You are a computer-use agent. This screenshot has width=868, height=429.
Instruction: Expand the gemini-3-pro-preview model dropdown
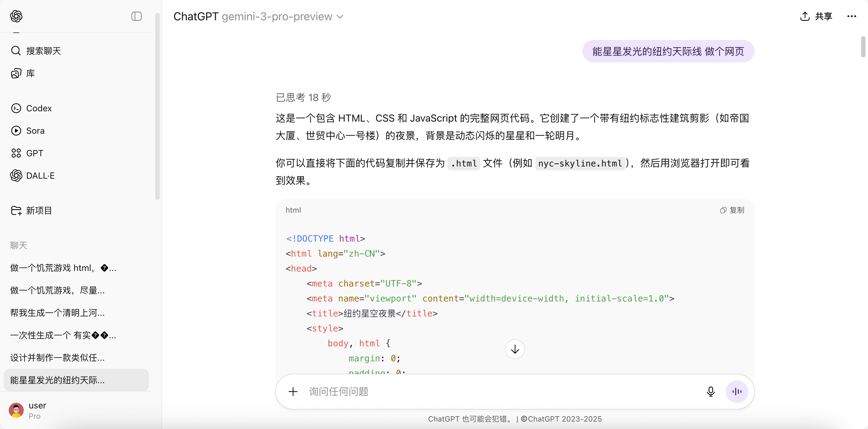[x=282, y=17]
